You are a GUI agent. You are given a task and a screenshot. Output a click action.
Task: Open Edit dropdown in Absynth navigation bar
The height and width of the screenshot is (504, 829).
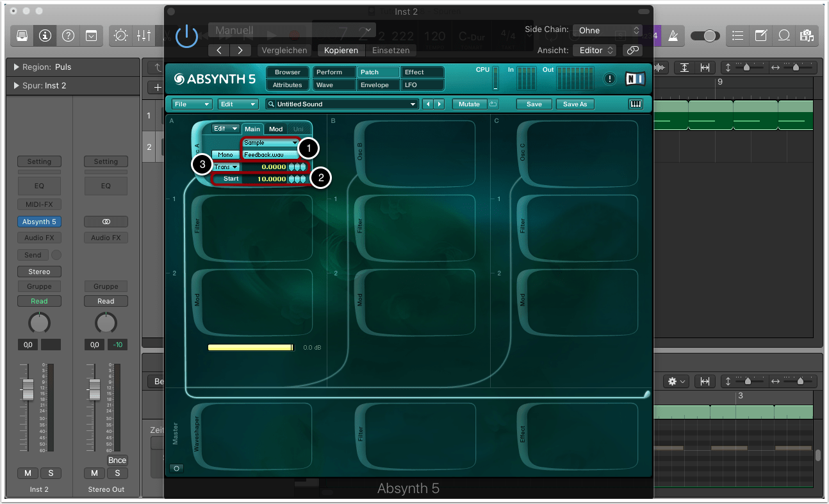click(x=238, y=104)
